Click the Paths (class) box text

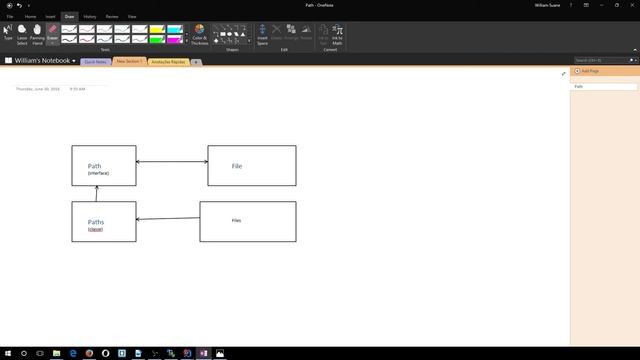[96, 225]
